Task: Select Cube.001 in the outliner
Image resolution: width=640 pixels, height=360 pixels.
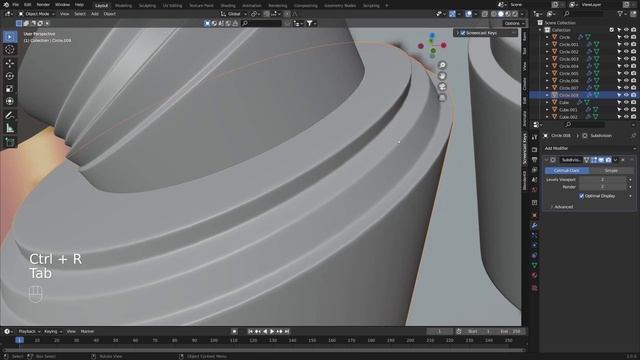Action: (568, 110)
